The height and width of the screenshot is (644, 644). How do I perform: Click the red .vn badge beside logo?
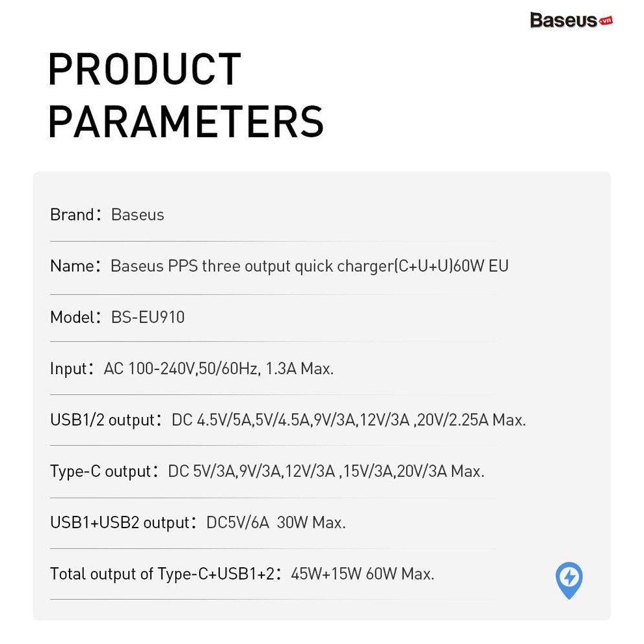click(x=606, y=21)
